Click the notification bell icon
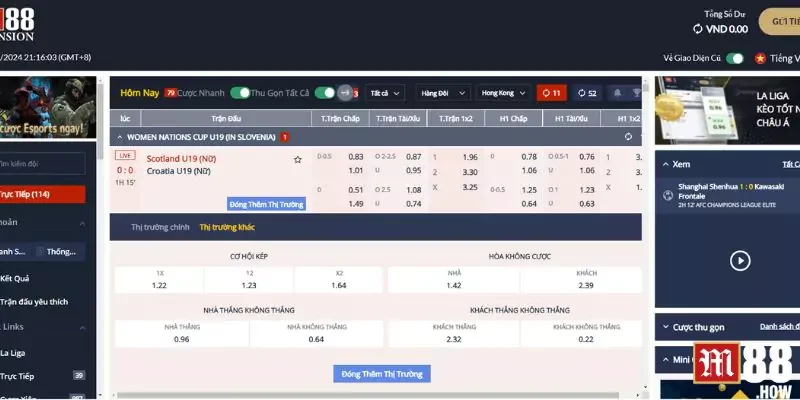Viewport: 800px width, 400px height. point(617,93)
